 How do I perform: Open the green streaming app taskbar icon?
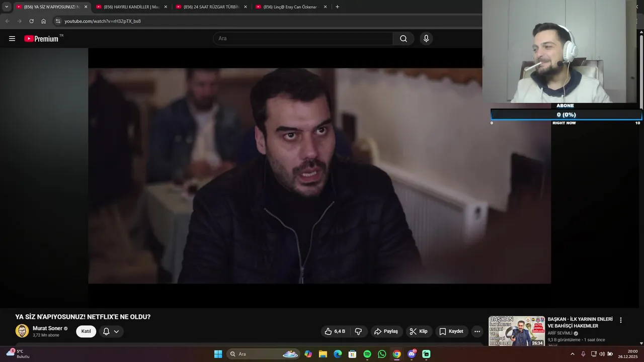[426, 354]
